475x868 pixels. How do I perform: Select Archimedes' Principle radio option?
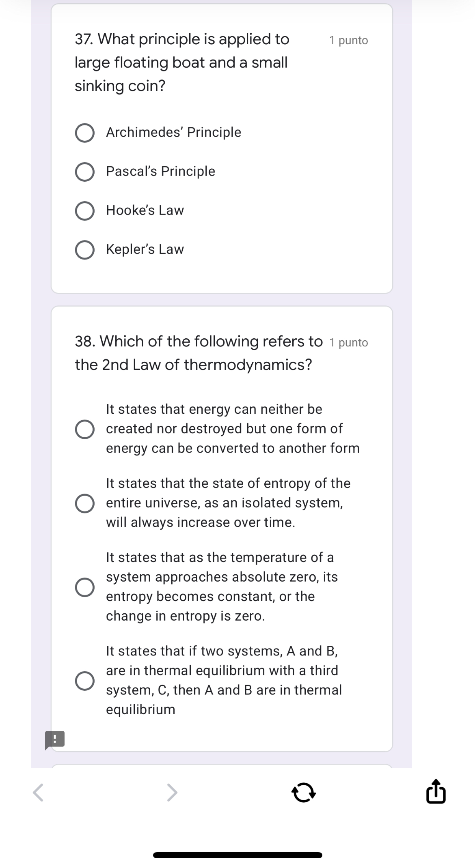tap(85, 133)
